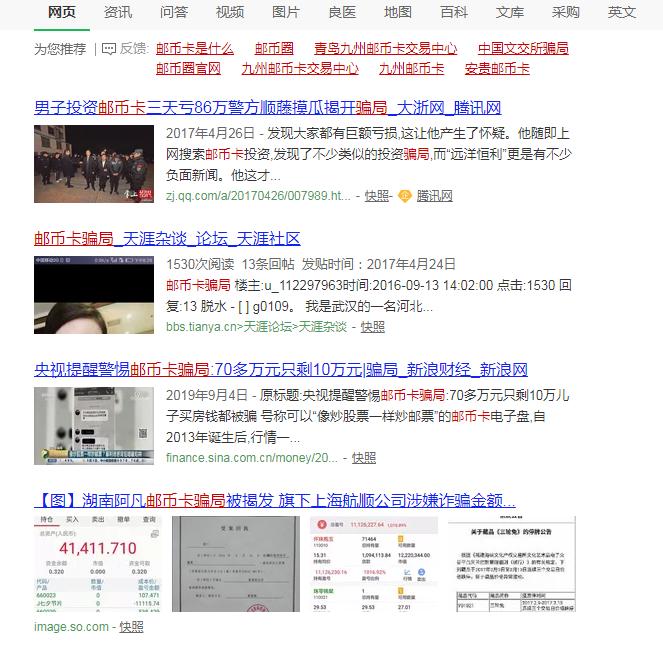Open the 文库 tab

pyautogui.click(x=510, y=12)
